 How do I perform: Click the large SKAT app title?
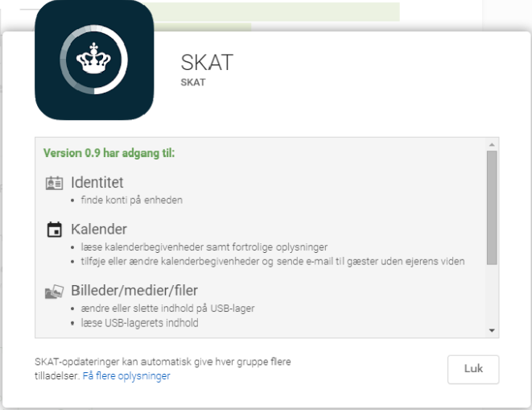coord(207,63)
